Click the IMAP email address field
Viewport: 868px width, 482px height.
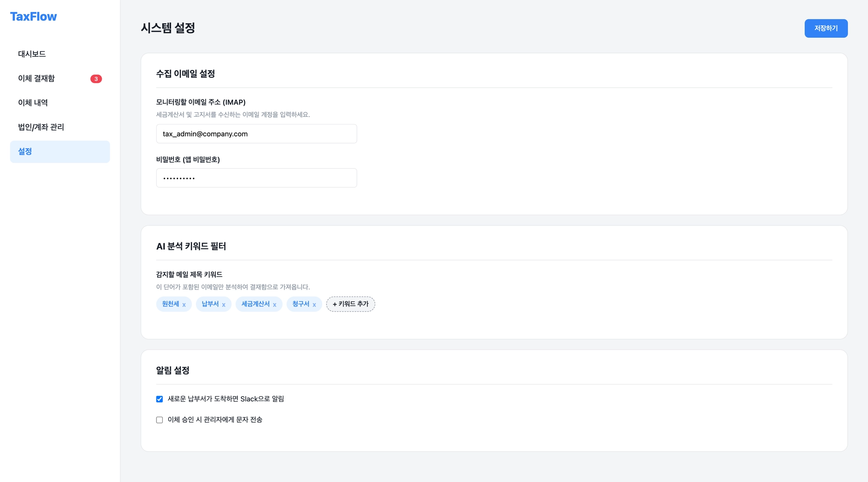point(256,134)
